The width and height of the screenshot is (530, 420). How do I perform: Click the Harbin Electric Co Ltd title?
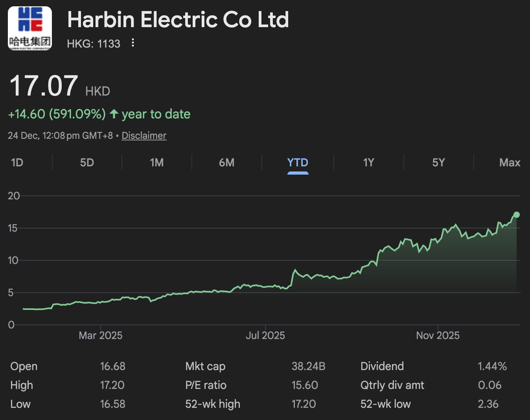point(178,19)
